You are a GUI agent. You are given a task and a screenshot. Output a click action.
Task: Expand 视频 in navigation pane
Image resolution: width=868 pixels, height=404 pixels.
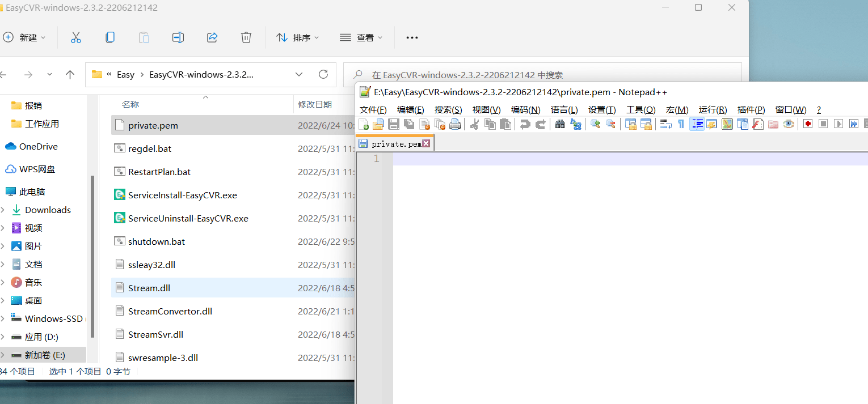coord(3,228)
